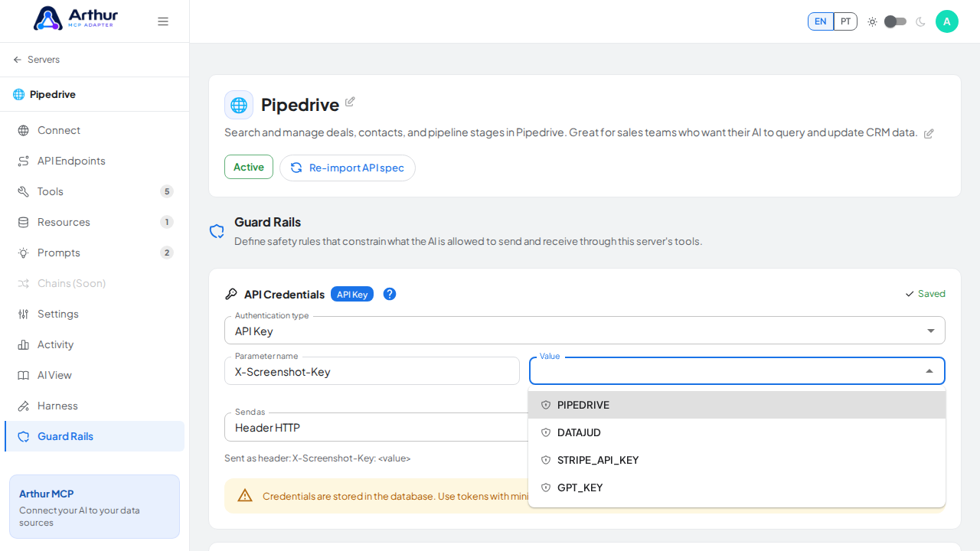
Task: Click the 'Sent as header: X-Screenshot-Key: <value>' text
Action: point(318,458)
